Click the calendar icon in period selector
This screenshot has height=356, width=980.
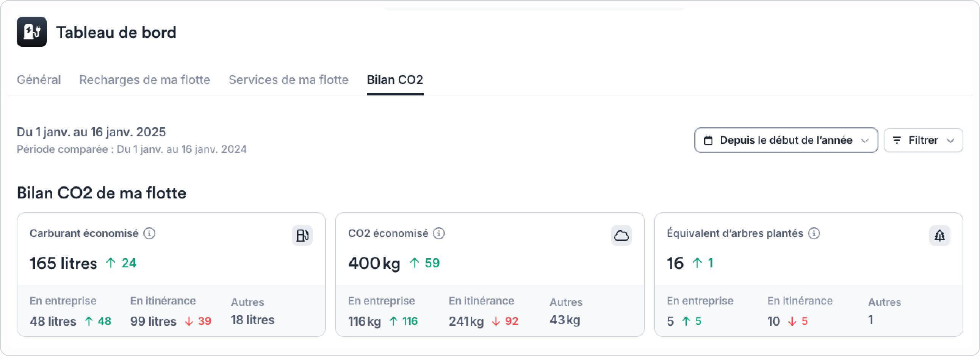(x=708, y=141)
